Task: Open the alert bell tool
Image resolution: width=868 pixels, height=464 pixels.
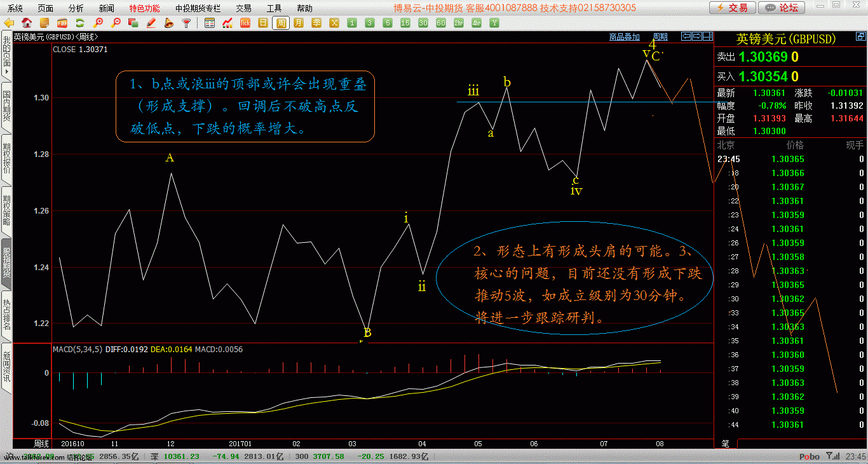Action: 168,23
